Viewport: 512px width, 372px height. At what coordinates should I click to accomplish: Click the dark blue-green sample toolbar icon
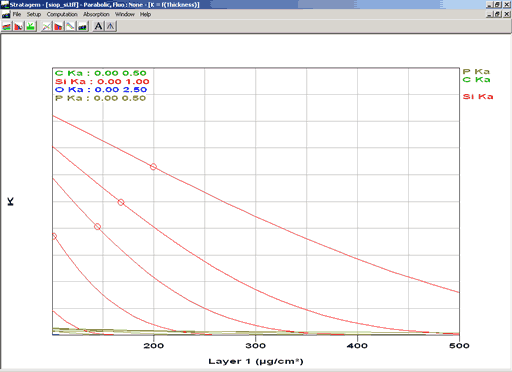coord(82,26)
